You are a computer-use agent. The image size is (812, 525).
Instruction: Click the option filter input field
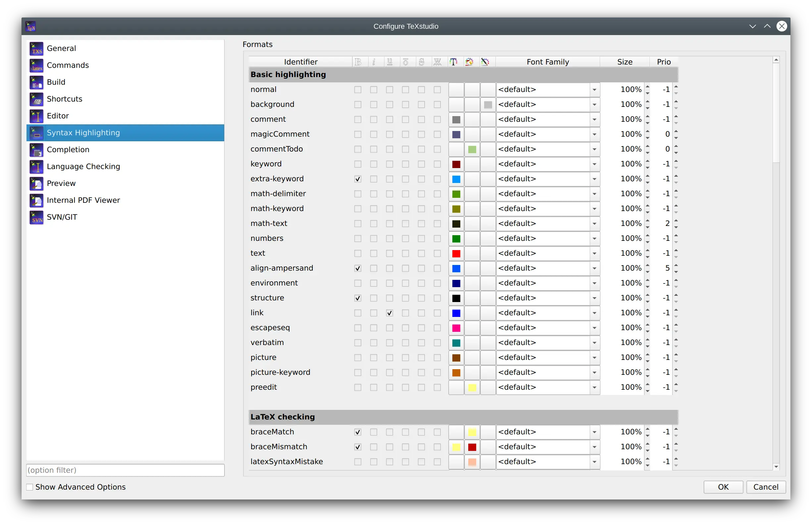[x=125, y=470]
